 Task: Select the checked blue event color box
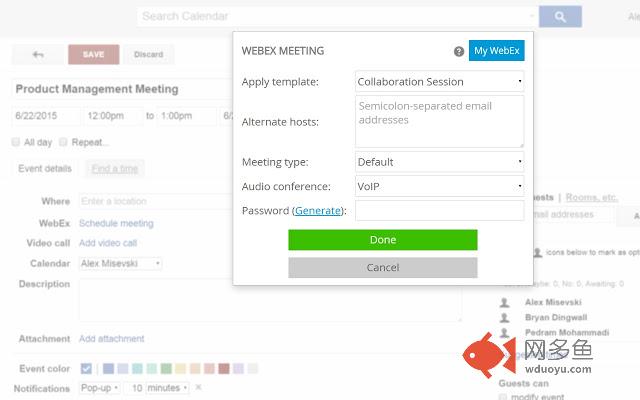86,369
